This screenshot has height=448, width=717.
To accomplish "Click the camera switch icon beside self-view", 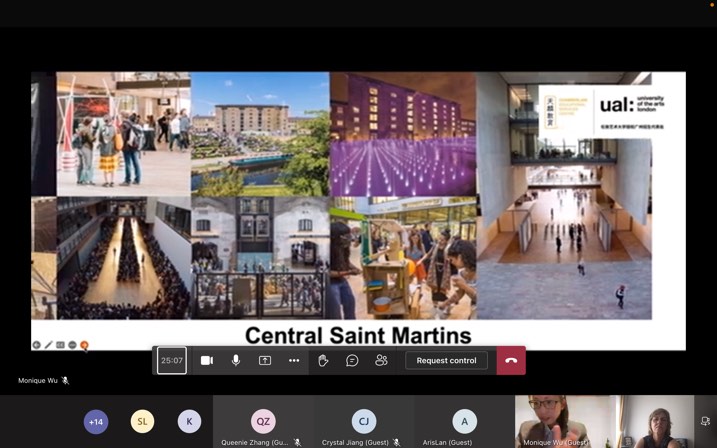I will point(706,421).
